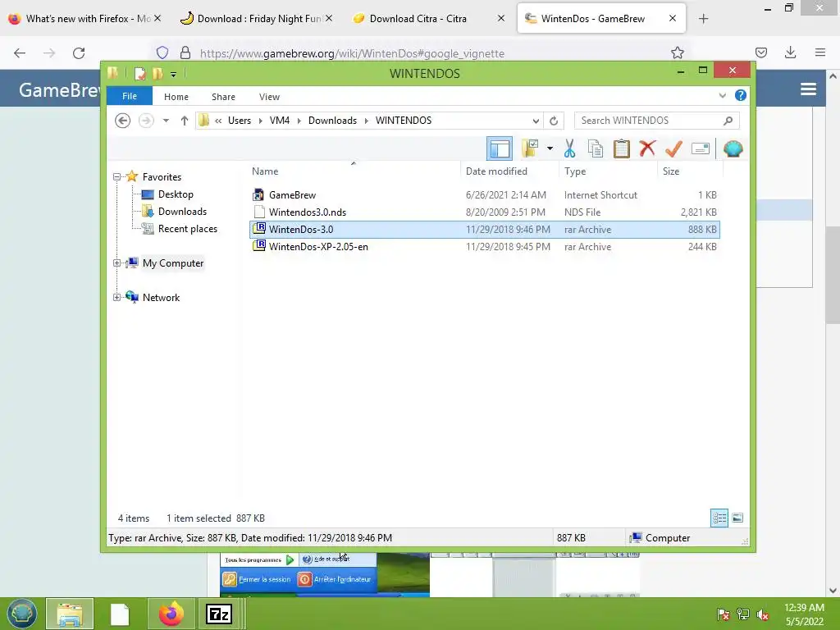Open the View ribbon tab

click(269, 97)
